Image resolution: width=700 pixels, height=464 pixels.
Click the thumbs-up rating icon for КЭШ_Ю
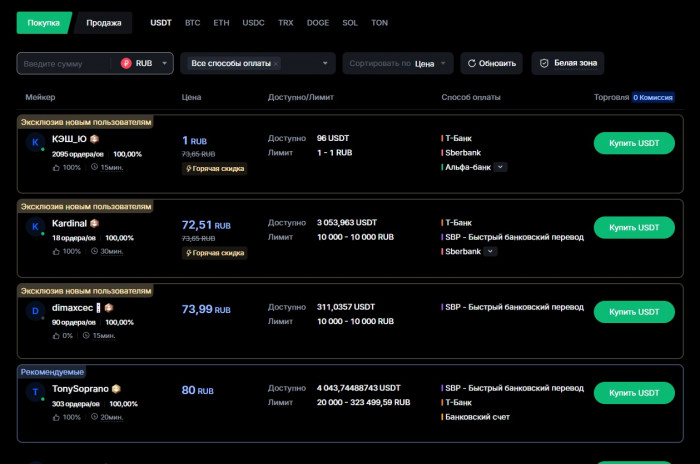[x=56, y=167]
